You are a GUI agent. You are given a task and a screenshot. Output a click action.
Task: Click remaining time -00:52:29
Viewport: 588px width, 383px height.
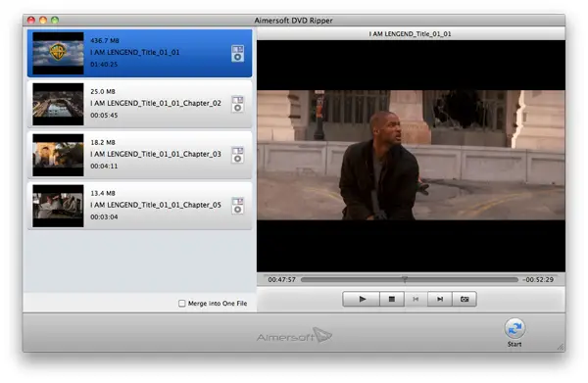(x=538, y=279)
